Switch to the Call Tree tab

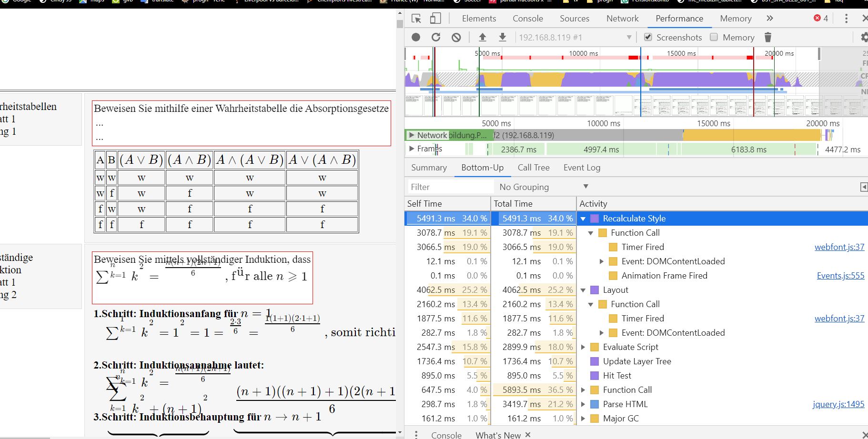point(533,167)
